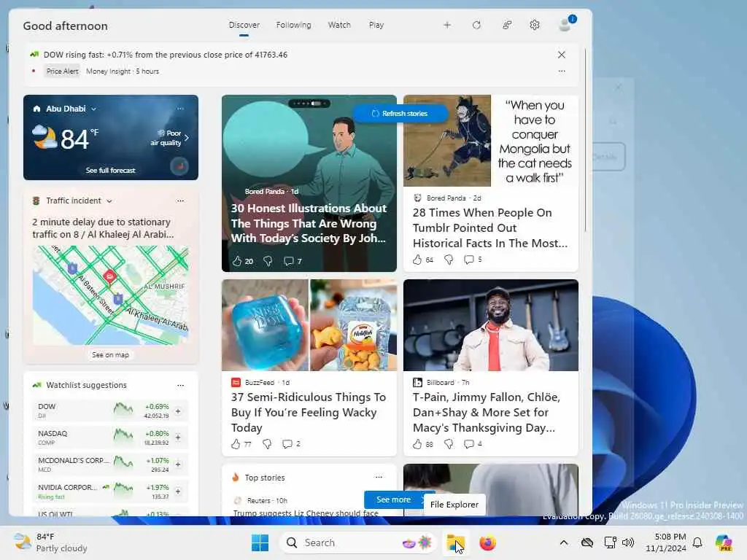Open the Windows Start menu

click(260, 542)
